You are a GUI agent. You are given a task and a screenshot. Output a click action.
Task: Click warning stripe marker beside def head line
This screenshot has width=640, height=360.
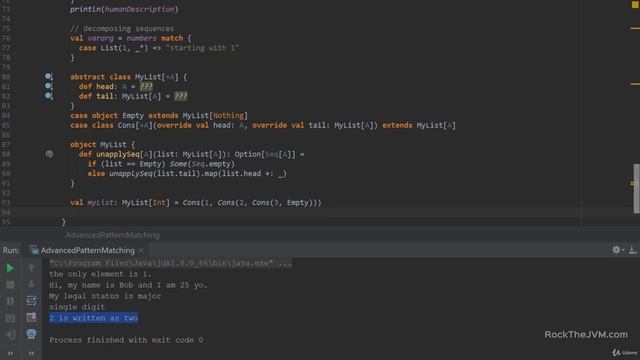(635, 84)
